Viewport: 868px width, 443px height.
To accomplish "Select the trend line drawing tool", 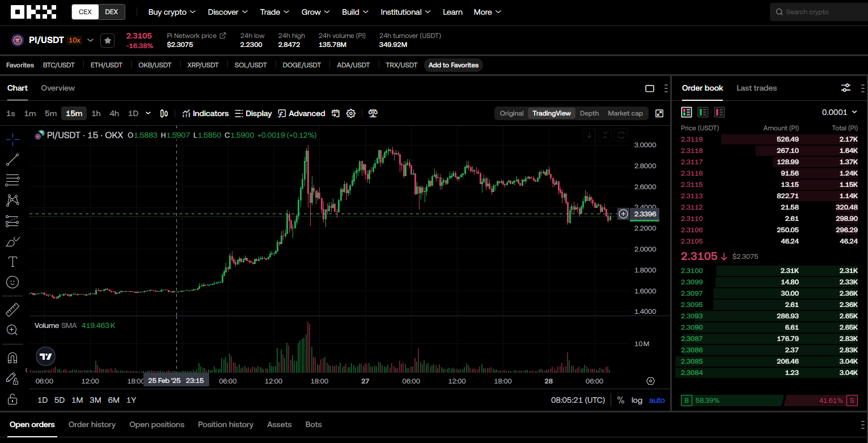I will 12,160.
